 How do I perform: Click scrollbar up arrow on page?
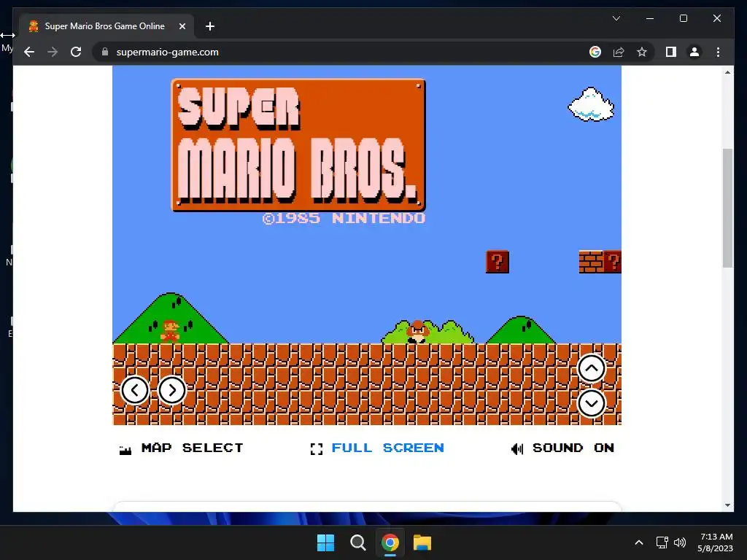click(x=727, y=72)
